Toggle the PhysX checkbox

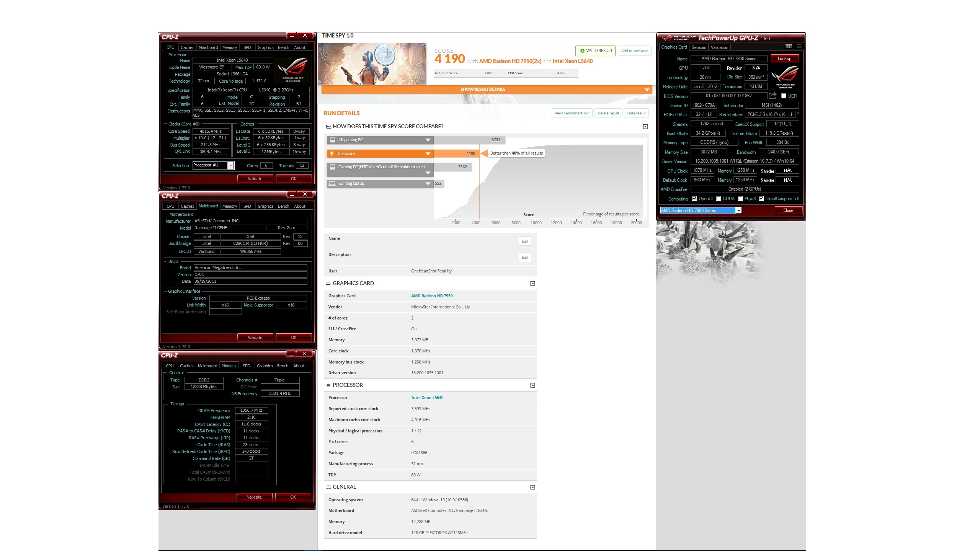point(740,199)
